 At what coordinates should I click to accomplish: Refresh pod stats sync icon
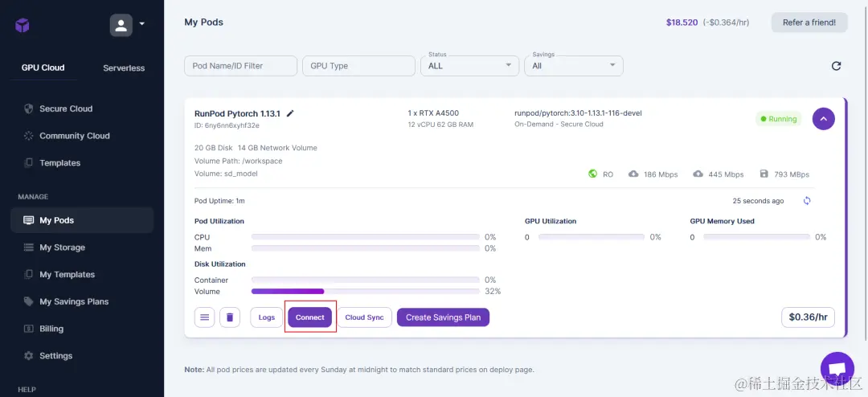tap(807, 200)
